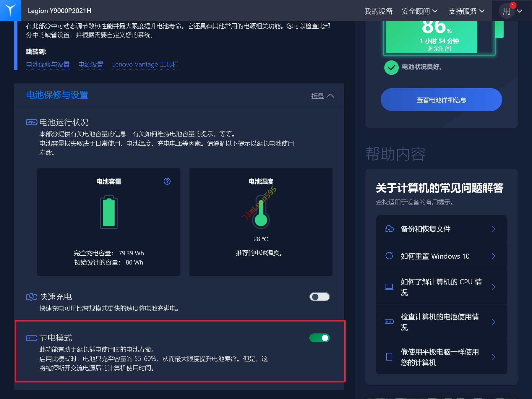
Task: Collapse the 电池保修与设置 section
Action: coord(323,96)
